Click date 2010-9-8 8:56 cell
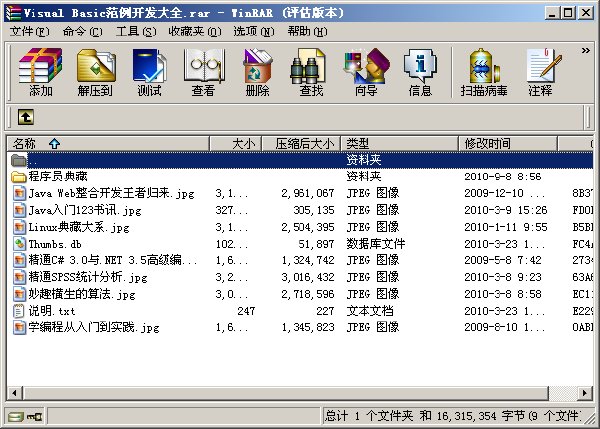The image size is (600, 429). click(503, 176)
